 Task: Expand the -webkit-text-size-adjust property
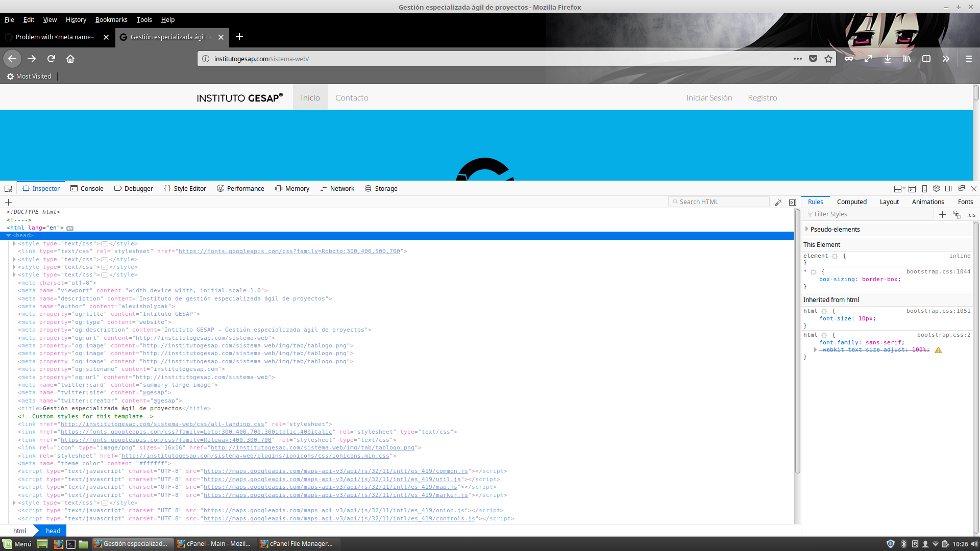pyautogui.click(x=815, y=349)
